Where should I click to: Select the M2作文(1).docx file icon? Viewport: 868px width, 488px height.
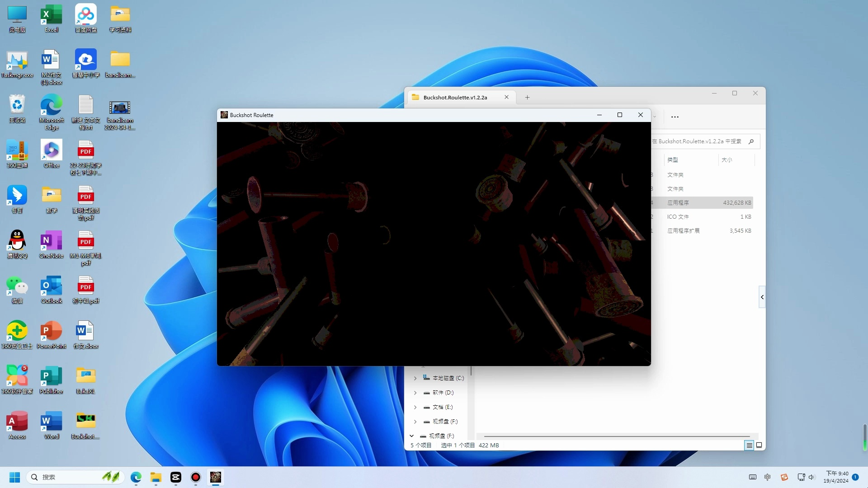[52, 67]
